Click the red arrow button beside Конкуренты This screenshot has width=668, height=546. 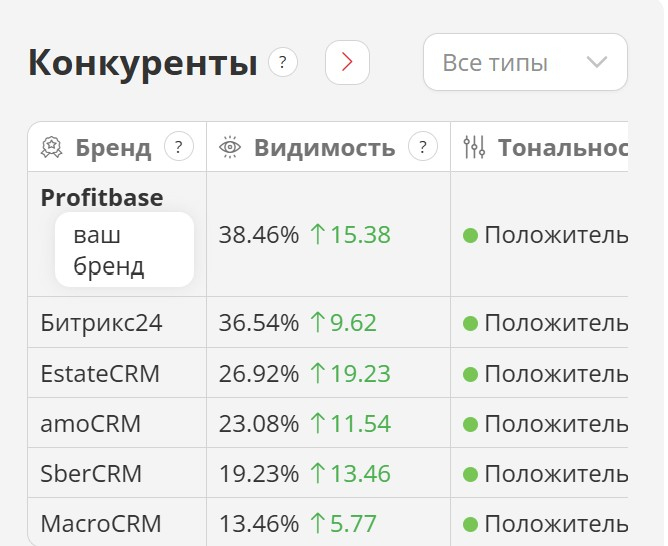[x=347, y=63]
